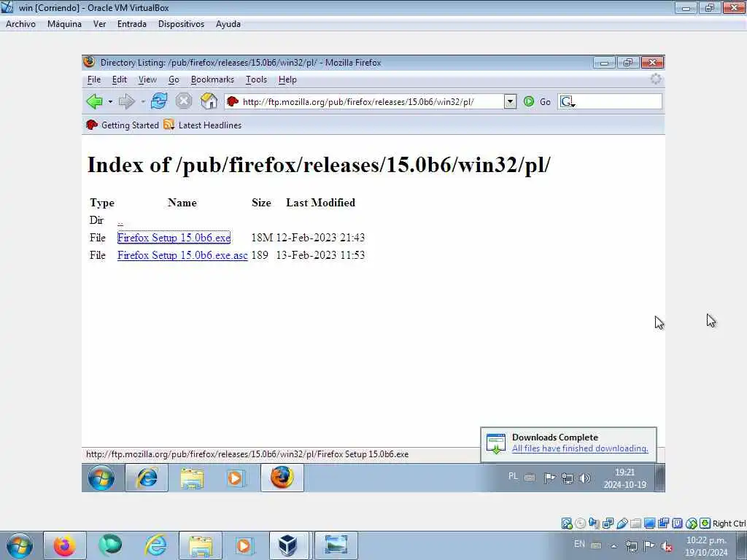Click the guest taskbar clock 19:21
The width and height of the screenshot is (747, 560).
624,478
